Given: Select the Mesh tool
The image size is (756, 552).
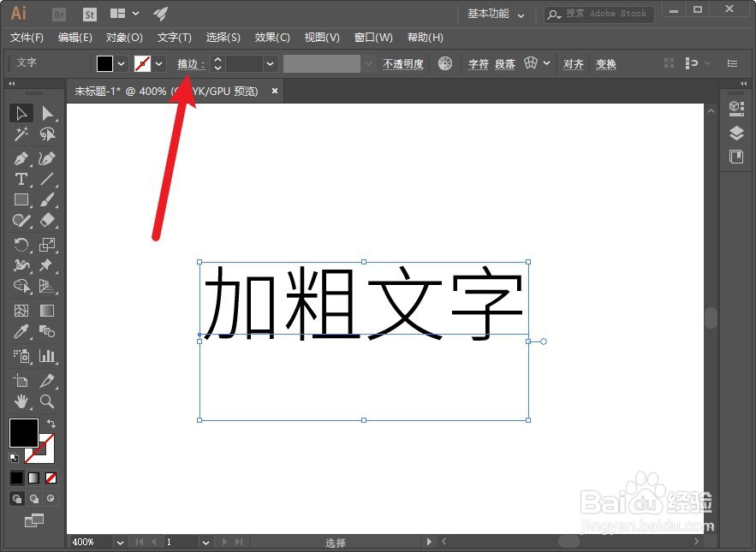Looking at the screenshot, I should pyautogui.click(x=21, y=311).
